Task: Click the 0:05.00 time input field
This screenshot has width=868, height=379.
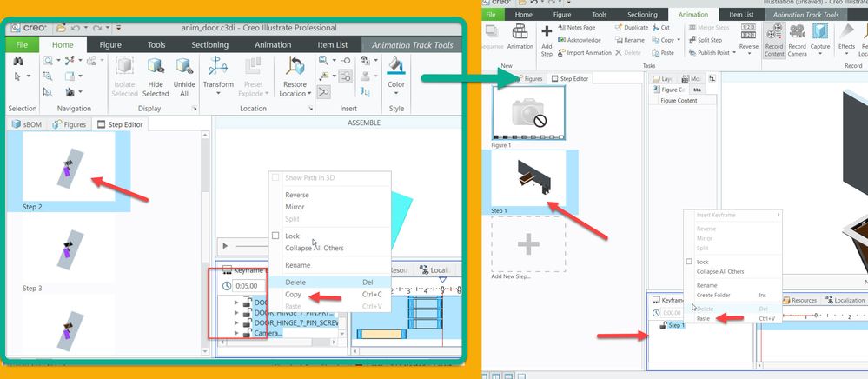Action: point(247,286)
